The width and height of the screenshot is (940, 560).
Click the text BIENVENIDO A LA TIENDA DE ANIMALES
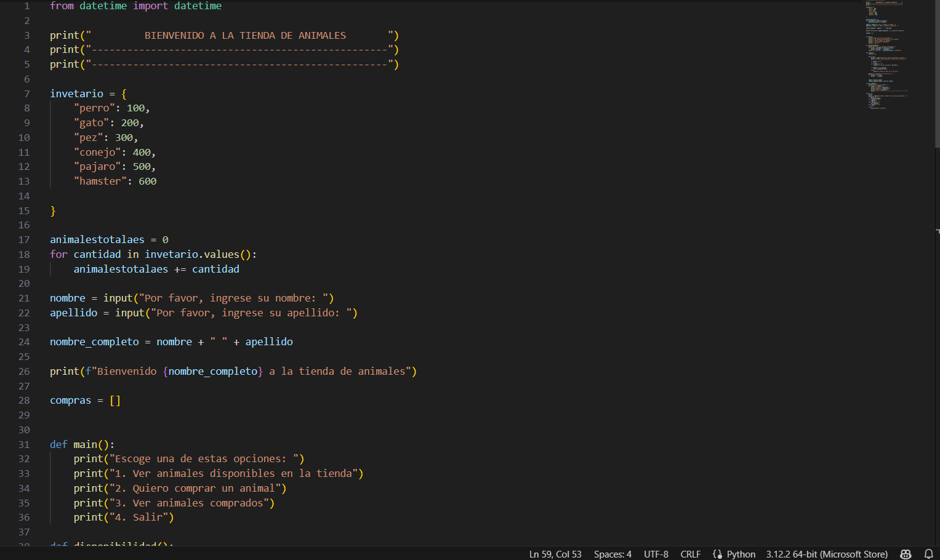tap(245, 36)
